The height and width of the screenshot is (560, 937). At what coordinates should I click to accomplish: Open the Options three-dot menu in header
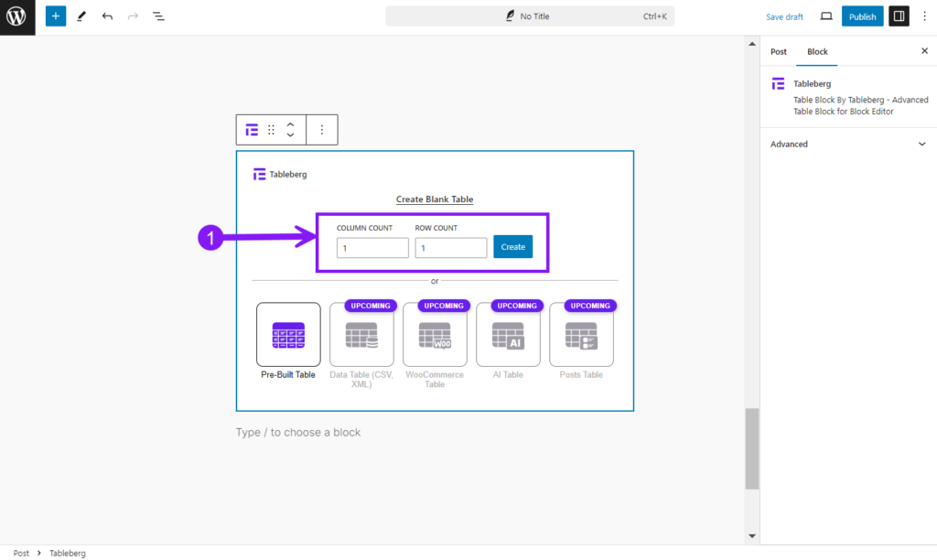click(x=924, y=16)
